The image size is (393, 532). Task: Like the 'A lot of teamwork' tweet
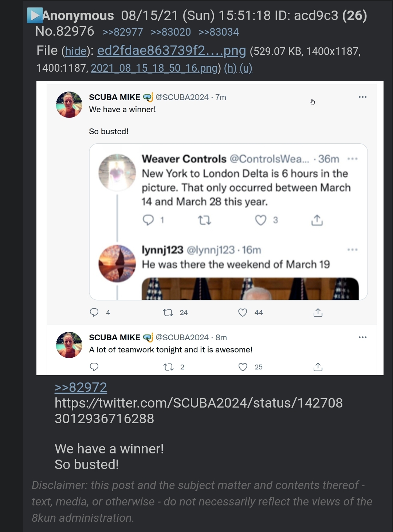(243, 367)
